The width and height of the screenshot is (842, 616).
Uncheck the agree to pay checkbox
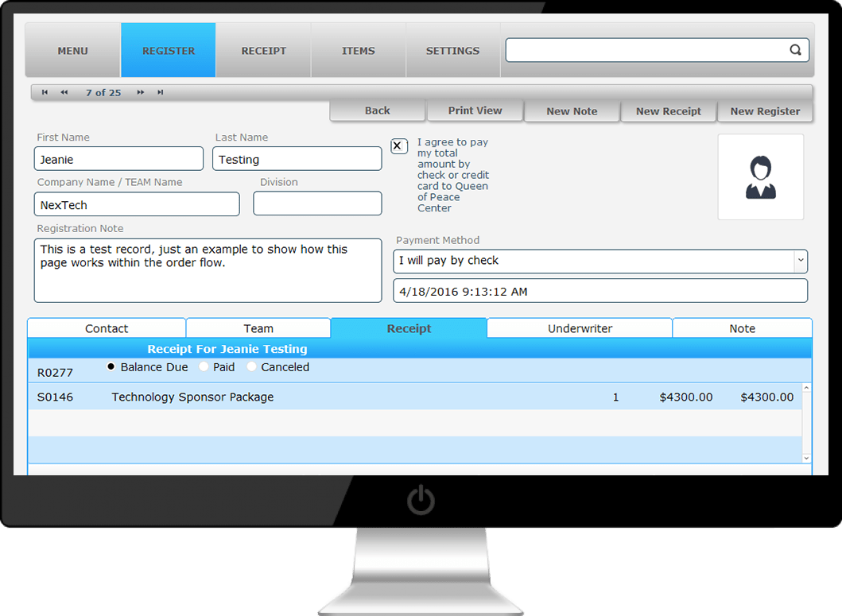click(x=399, y=146)
